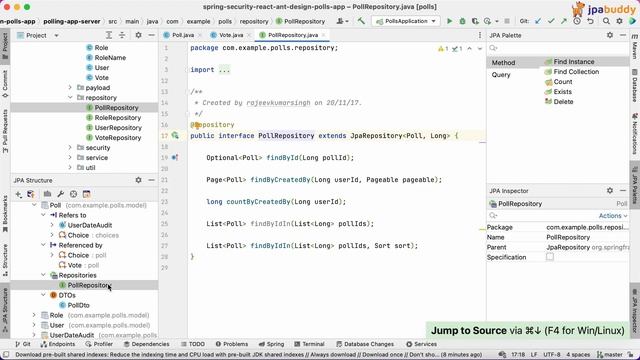
Task: Click the Git update project arrow
Action: click(538, 21)
